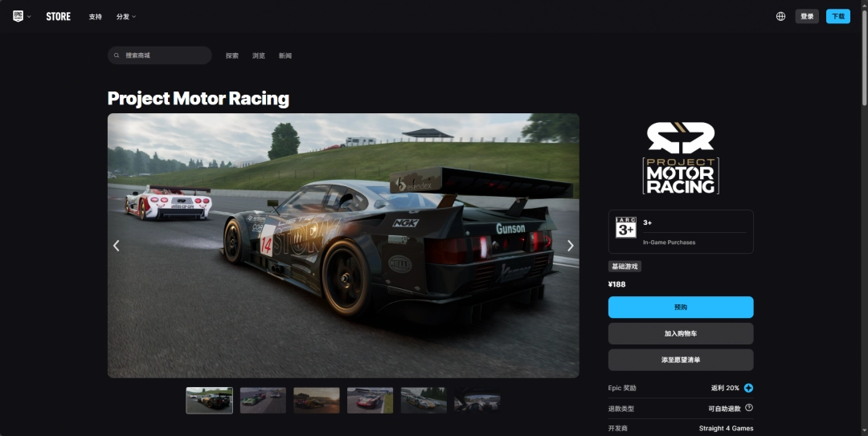Click the search magnifier icon
The width and height of the screenshot is (868, 436).
(x=117, y=55)
